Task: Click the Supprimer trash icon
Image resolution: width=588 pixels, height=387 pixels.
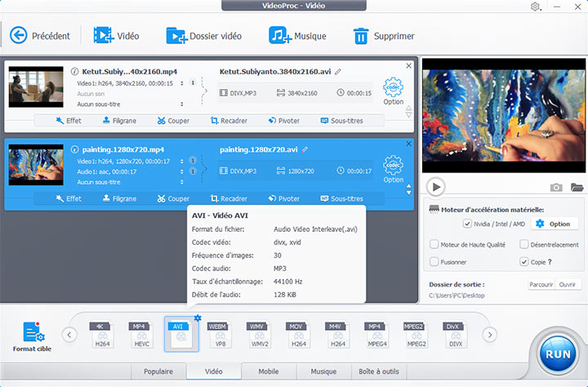Action: [x=360, y=36]
